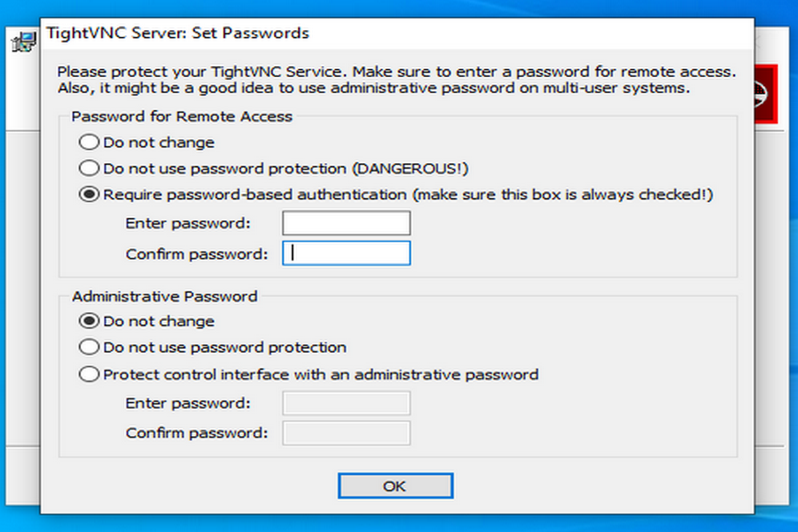The height and width of the screenshot is (532, 798).
Task: Click remote access 'Enter password' field
Action: pos(346,223)
